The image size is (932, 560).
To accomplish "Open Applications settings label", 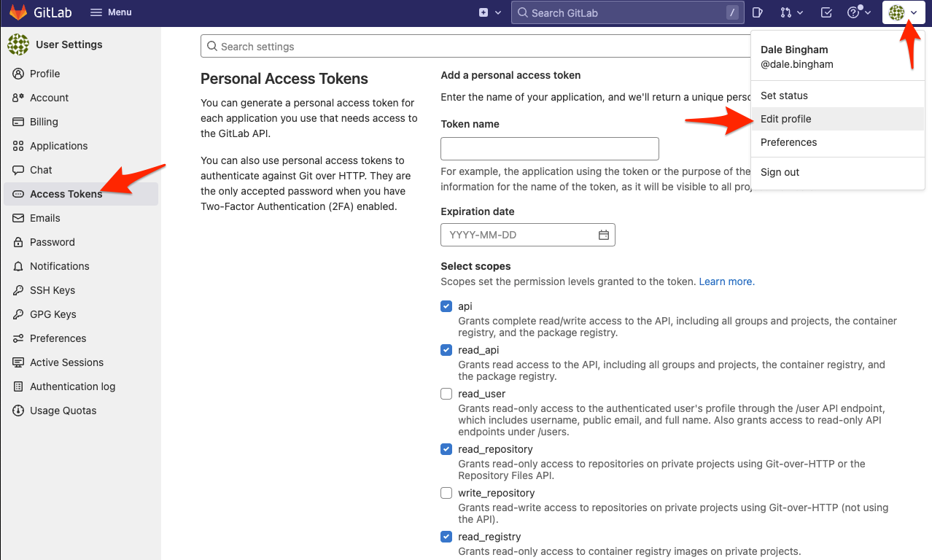I will coord(58,146).
